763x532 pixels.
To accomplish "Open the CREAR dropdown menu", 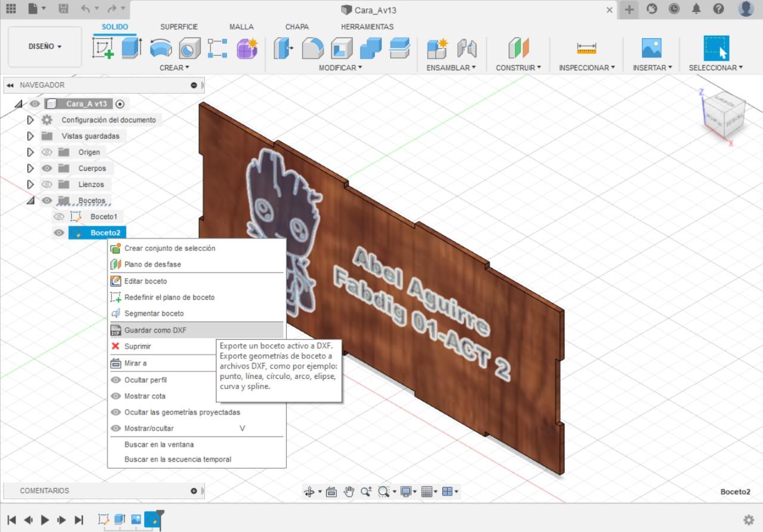I will [x=174, y=68].
